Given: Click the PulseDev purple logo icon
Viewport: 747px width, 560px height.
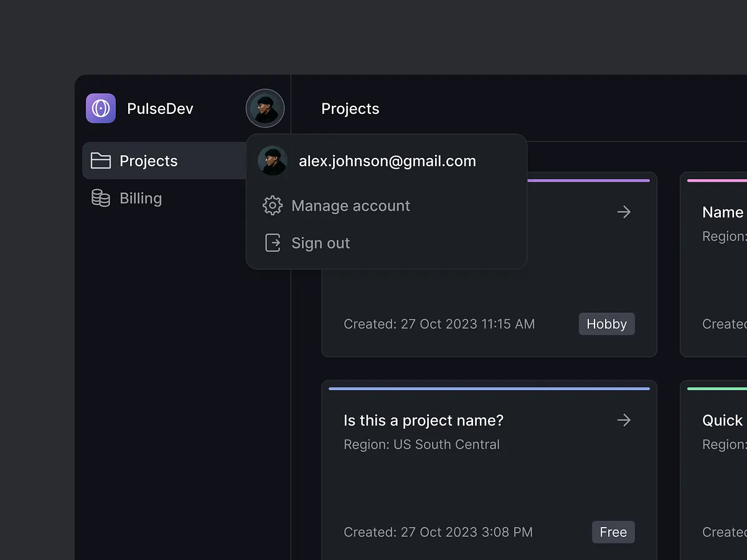Looking at the screenshot, I should coord(101,108).
